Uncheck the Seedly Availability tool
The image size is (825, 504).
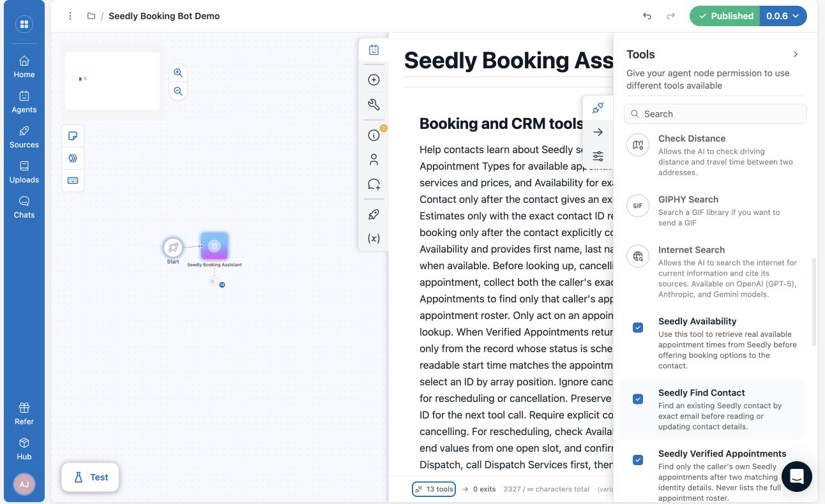(x=638, y=327)
